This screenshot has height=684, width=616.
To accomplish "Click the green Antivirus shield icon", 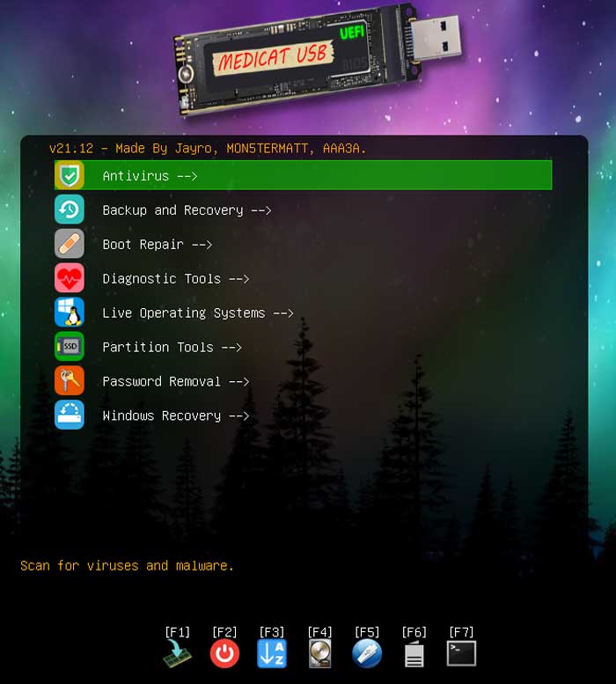I will 70,175.
